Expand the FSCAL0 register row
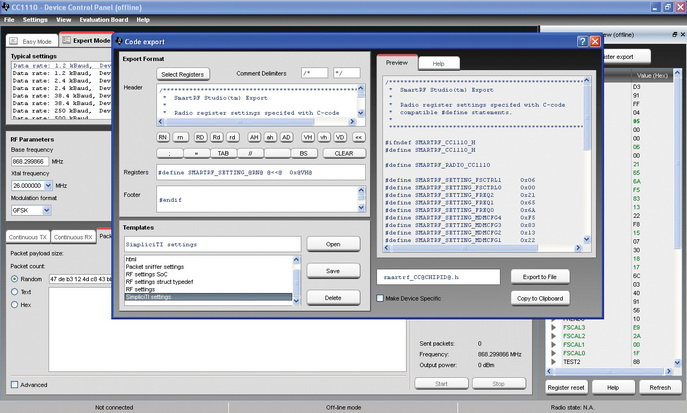The height and width of the screenshot is (413, 687). click(x=554, y=353)
